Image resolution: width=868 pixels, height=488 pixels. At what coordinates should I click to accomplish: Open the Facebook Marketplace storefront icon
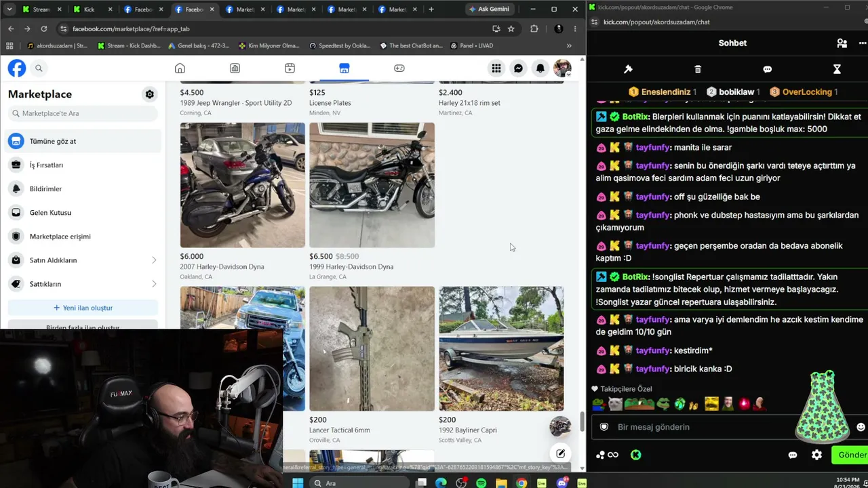[344, 68]
